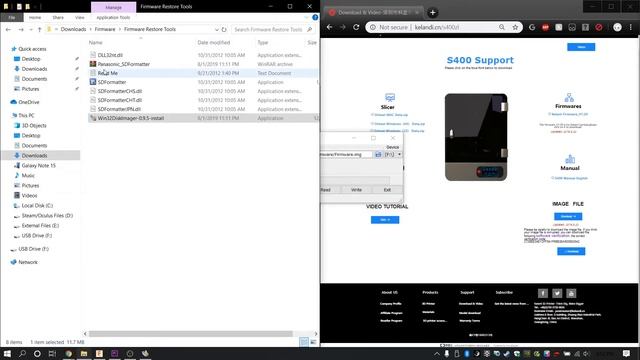Sort files by Date modified column
Screen dimensions: 640x360
213,42
